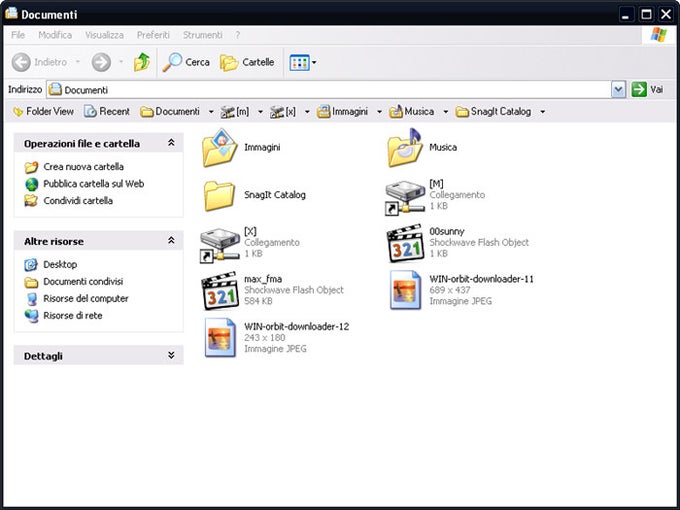Click SnagIt Catalog in links toolbar
The width and height of the screenshot is (680, 510).
point(493,112)
